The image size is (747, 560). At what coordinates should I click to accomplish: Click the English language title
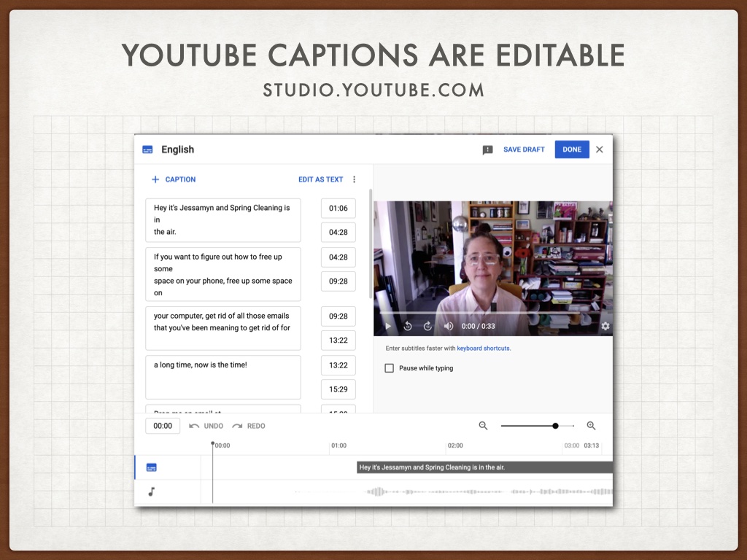[x=178, y=149]
